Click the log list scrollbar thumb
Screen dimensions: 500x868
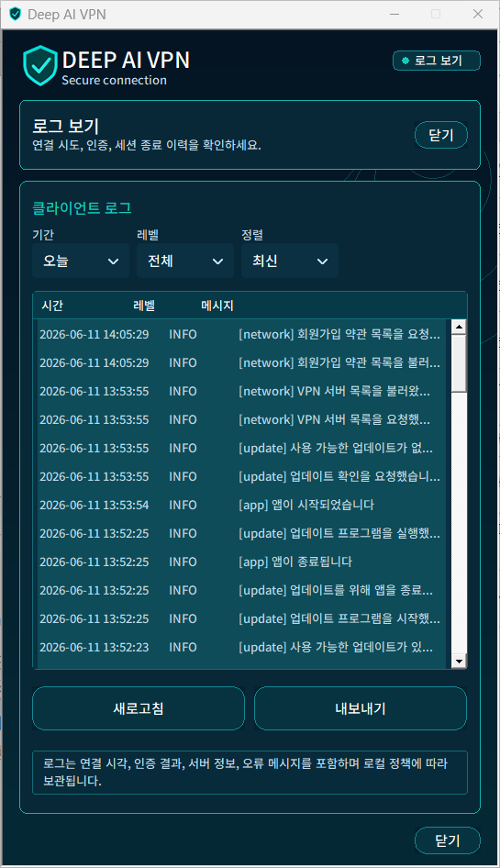459,363
